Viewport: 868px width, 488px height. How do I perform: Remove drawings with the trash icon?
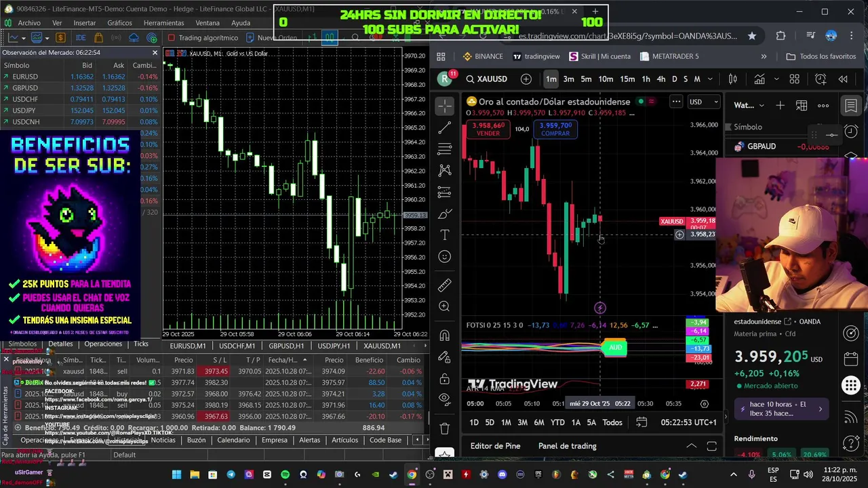coord(445,428)
